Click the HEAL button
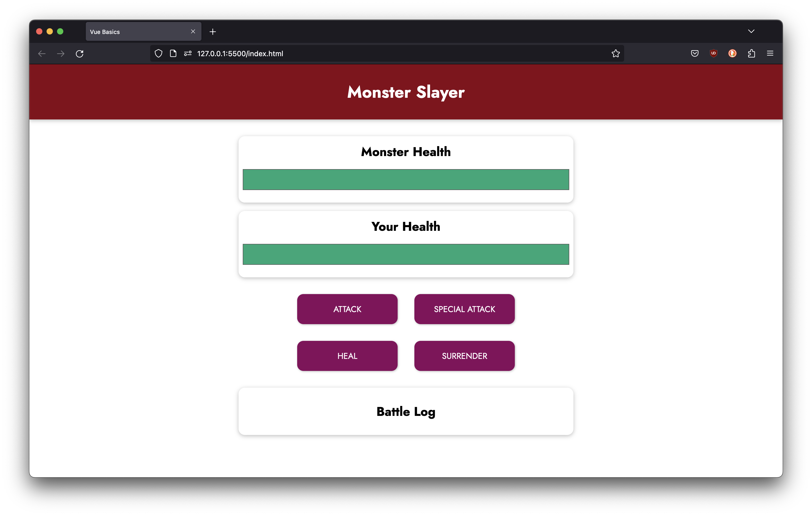The width and height of the screenshot is (812, 516). coord(347,355)
